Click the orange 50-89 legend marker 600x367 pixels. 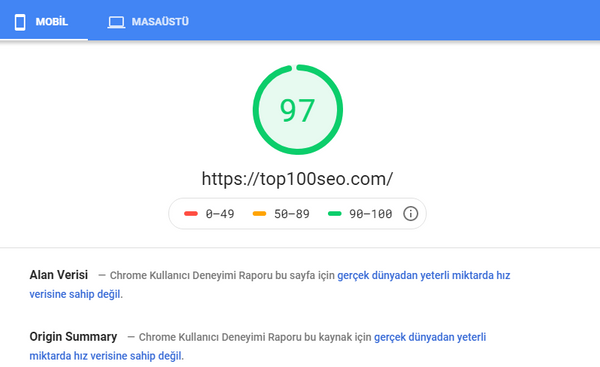click(x=259, y=214)
